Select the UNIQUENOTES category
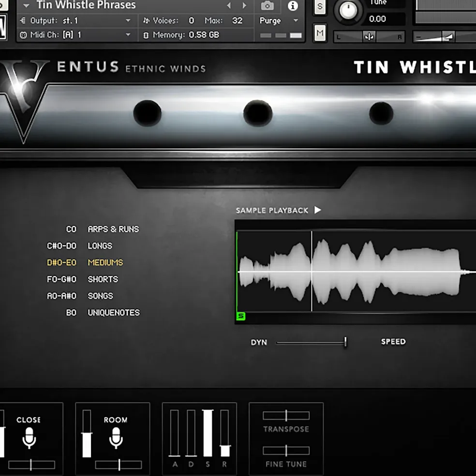 tap(114, 312)
